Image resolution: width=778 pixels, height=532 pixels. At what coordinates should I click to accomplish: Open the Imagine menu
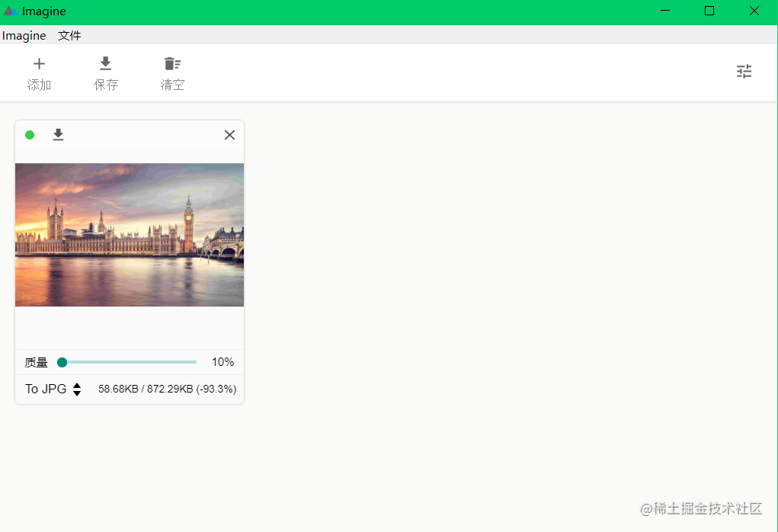[x=24, y=36]
